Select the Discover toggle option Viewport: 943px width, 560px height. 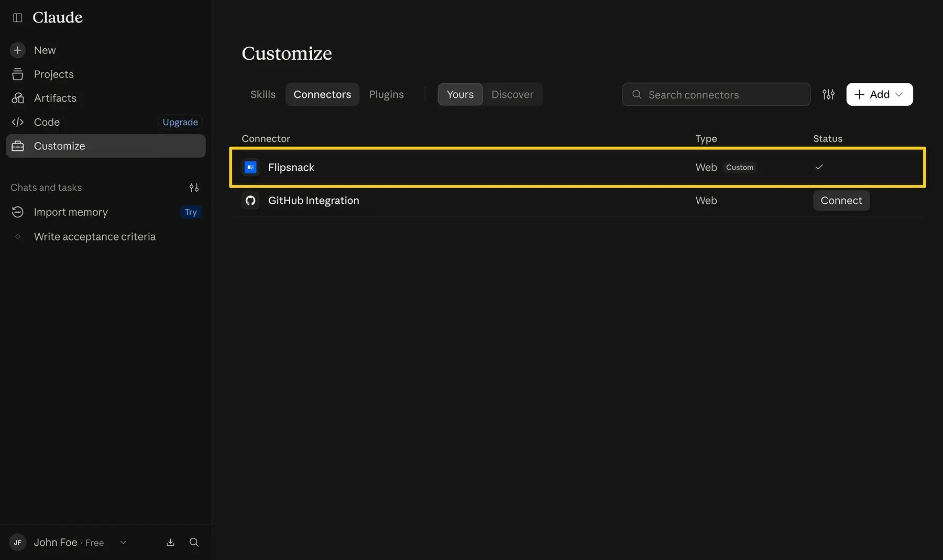pos(512,94)
